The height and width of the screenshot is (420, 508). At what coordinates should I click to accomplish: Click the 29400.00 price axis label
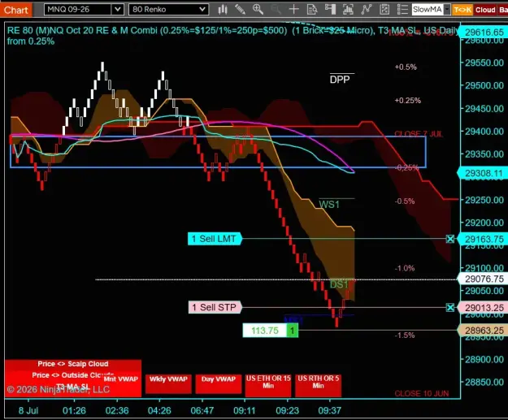pos(484,132)
